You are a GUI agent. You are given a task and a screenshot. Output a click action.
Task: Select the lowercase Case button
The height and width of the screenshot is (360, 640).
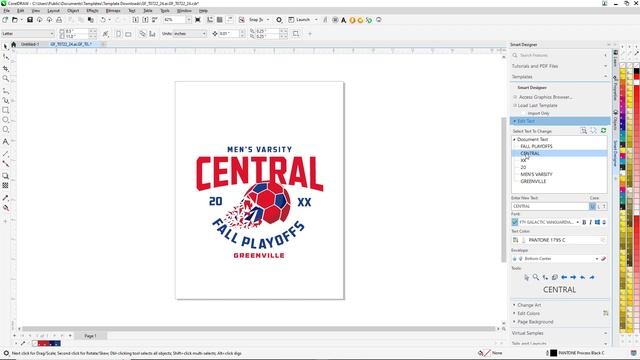(x=599, y=207)
